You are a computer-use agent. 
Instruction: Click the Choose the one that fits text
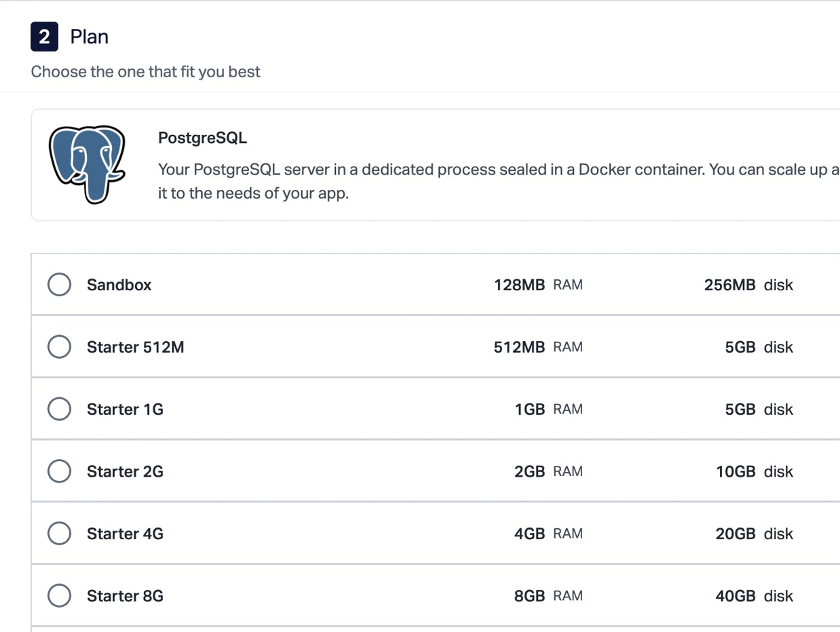[145, 71]
